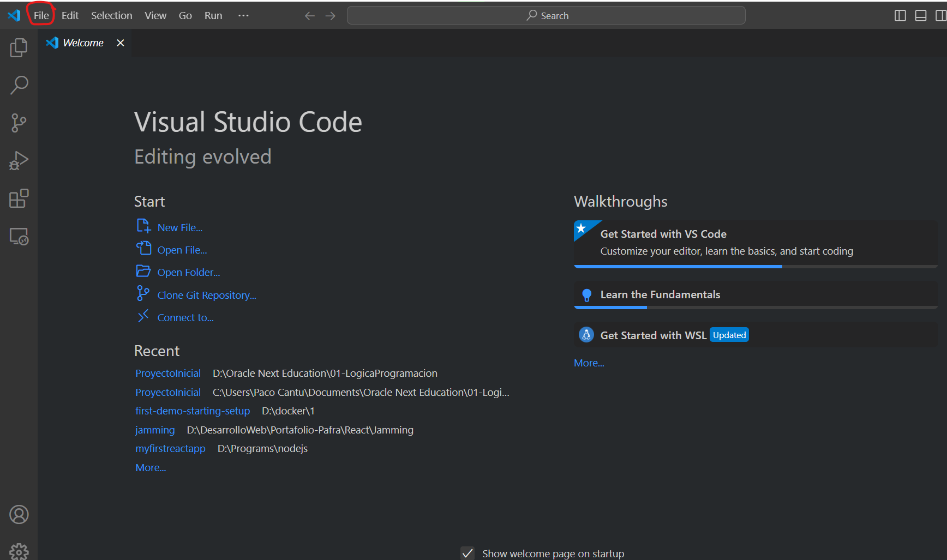Show more recent items via More...
The height and width of the screenshot is (560, 947).
click(151, 468)
